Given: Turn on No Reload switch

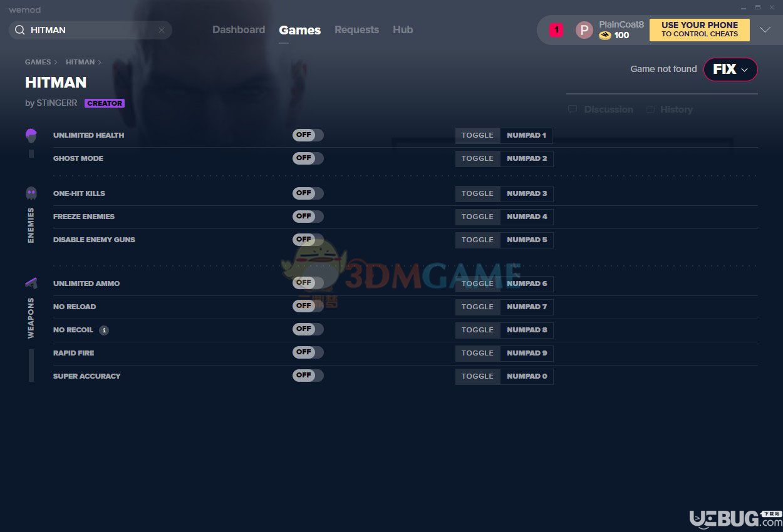Looking at the screenshot, I should 308,306.
